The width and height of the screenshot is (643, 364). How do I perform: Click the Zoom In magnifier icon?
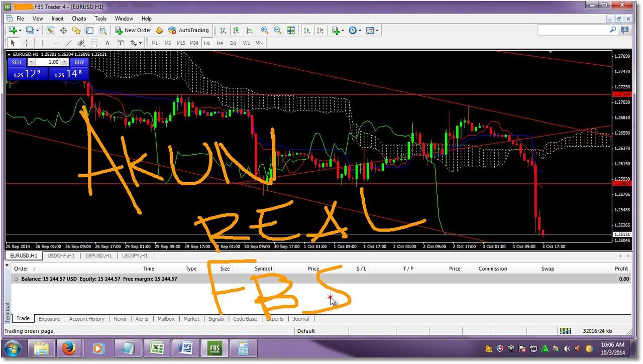tap(265, 31)
